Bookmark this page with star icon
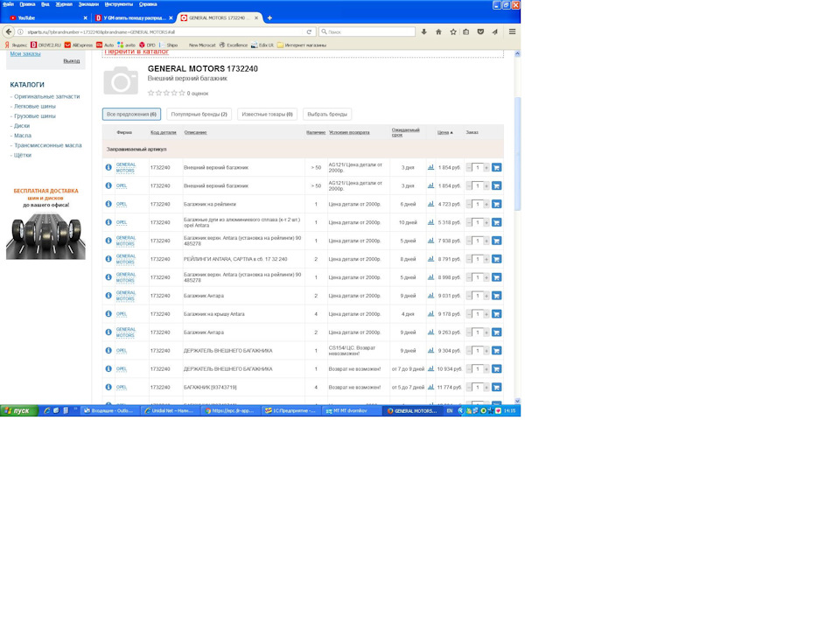The image size is (840, 630). coord(452,31)
